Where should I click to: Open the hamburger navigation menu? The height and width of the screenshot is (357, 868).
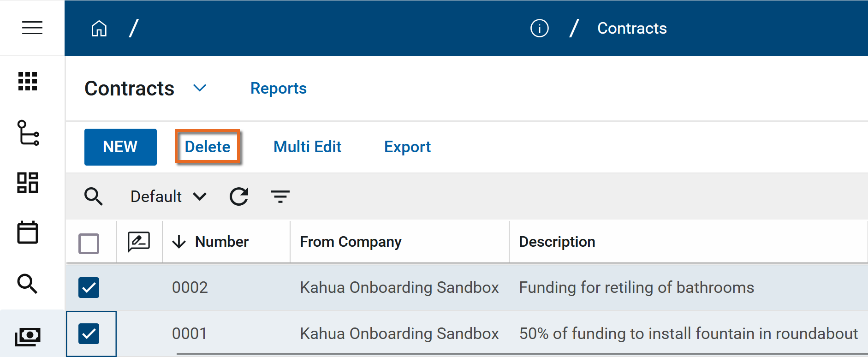coord(32,28)
